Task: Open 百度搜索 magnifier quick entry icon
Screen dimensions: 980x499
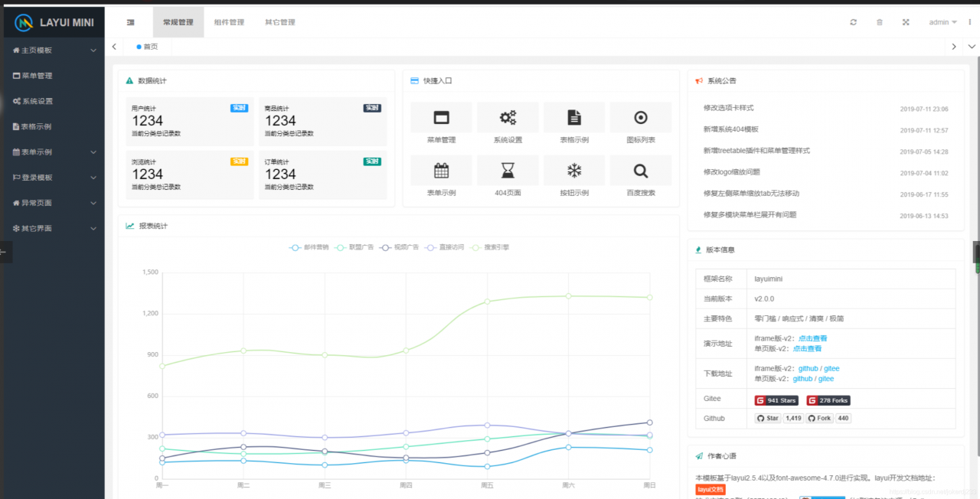Action: click(641, 170)
